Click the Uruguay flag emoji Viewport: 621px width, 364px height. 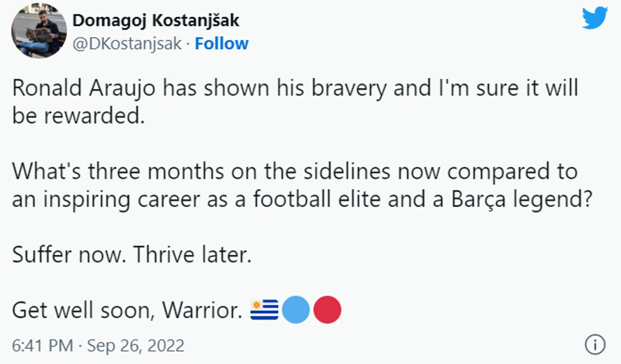pos(264,310)
